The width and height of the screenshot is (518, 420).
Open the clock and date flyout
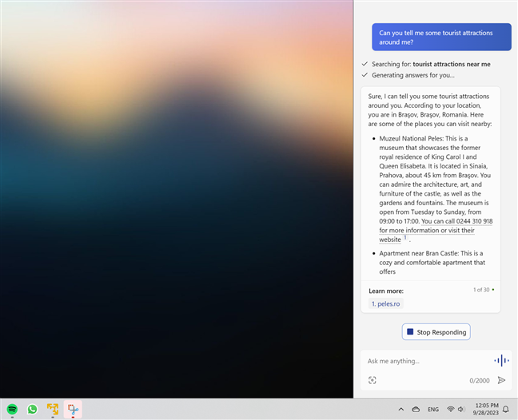pos(486,409)
